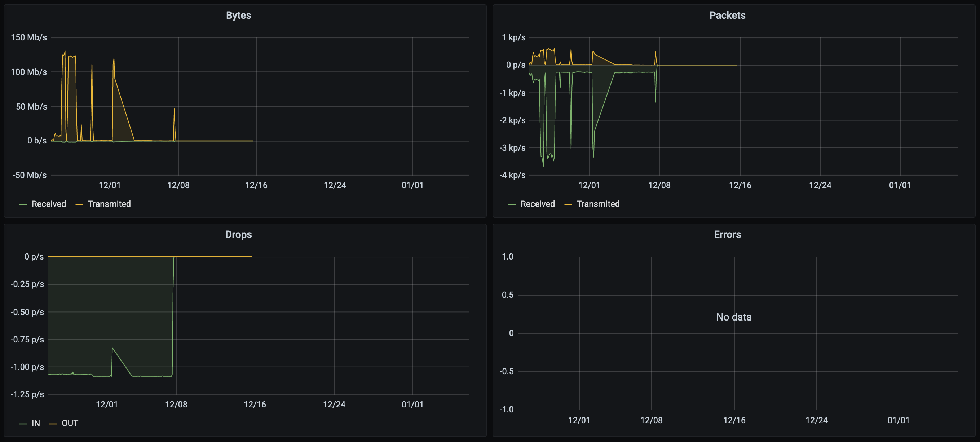Toggle Transmited series in Bytes legend
The image size is (980, 442).
coord(109,204)
